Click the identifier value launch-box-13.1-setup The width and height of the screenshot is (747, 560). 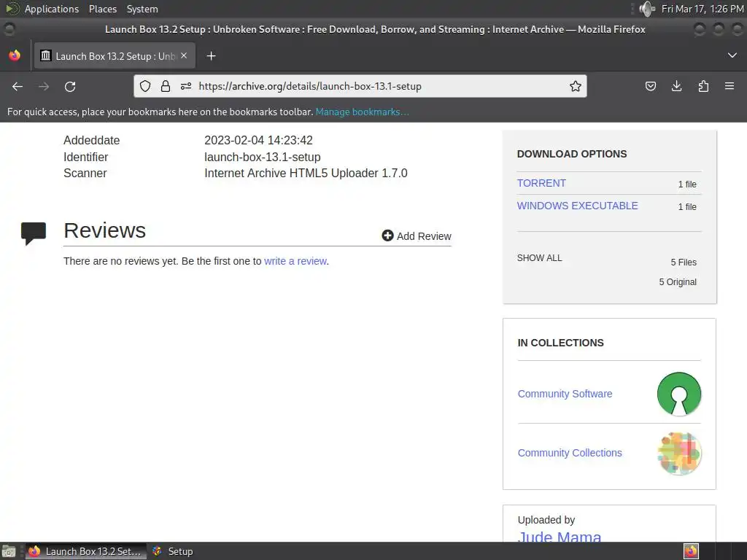click(263, 157)
